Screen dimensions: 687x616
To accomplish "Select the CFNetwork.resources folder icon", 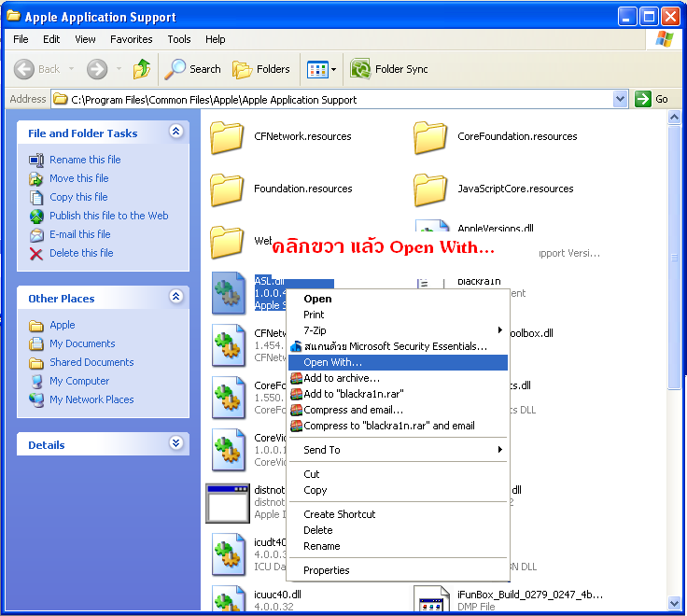I will pyautogui.click(x=227, y=138).
